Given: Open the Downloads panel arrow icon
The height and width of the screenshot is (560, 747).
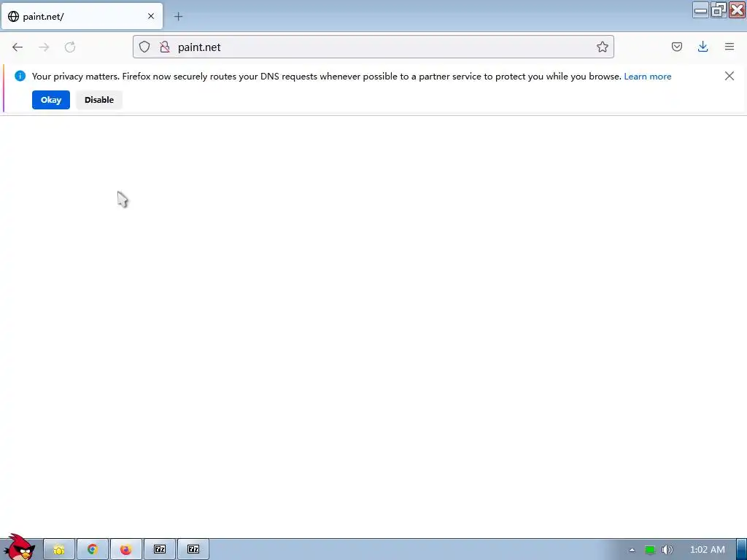Looking at the screenshot, I should coord(703,47).
